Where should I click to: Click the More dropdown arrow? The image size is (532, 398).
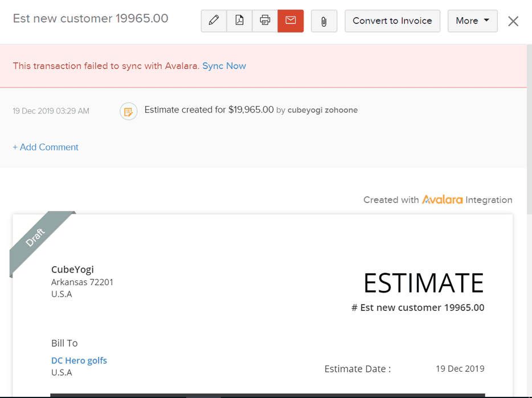pyautogui.click(x=486, y=21)
